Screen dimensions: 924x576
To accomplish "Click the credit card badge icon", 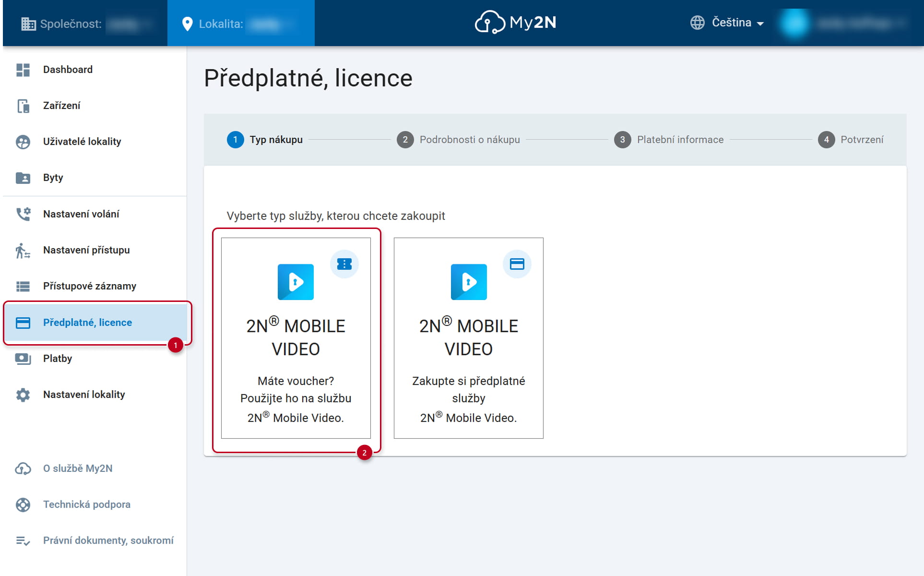I will tap(517, 264).
